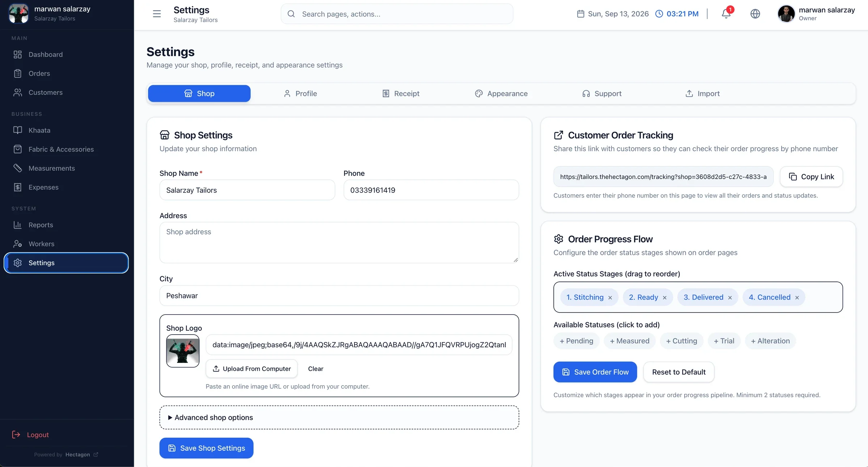This screenshot has height=467, width=868.
Task: Click the user avatar in top right
Action: (x=786, y=14)
